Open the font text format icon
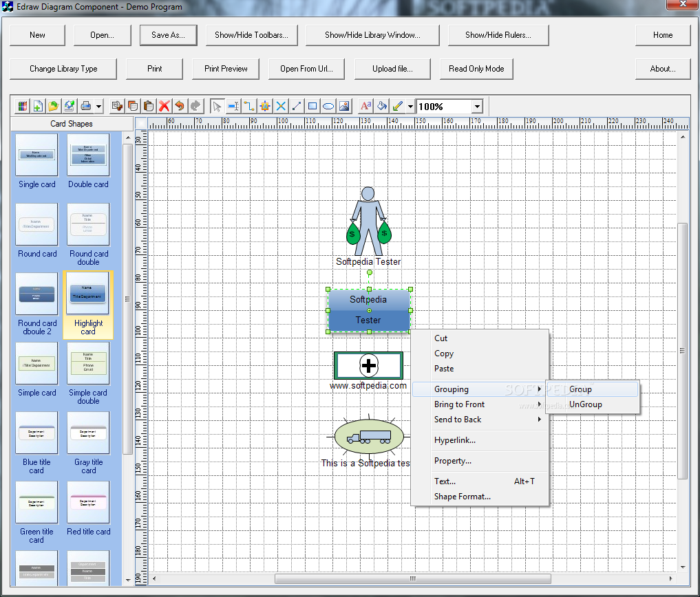 click(366, 106)
